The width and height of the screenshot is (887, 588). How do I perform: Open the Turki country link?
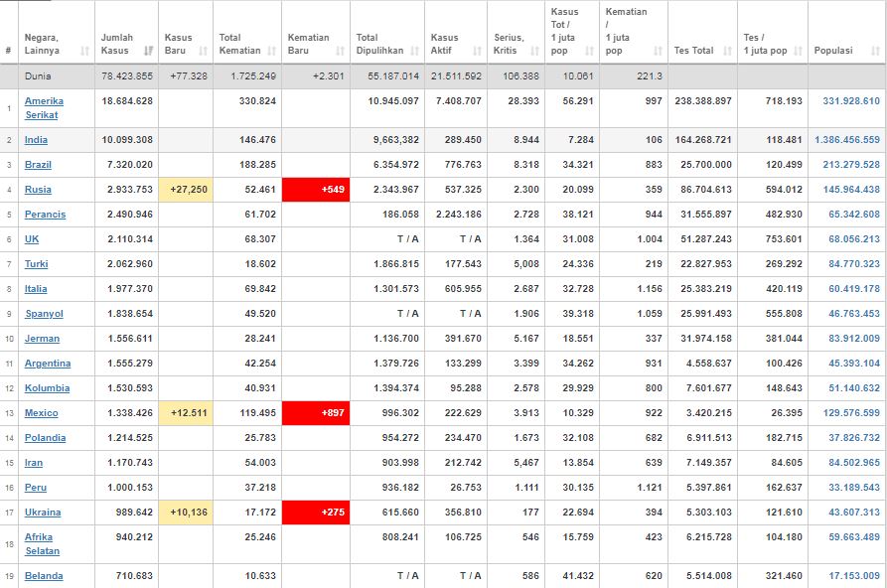(36, 264)
